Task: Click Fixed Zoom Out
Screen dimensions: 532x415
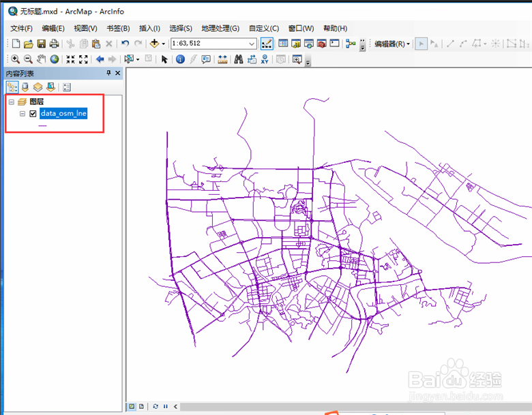Action: [x=83, y=59]
